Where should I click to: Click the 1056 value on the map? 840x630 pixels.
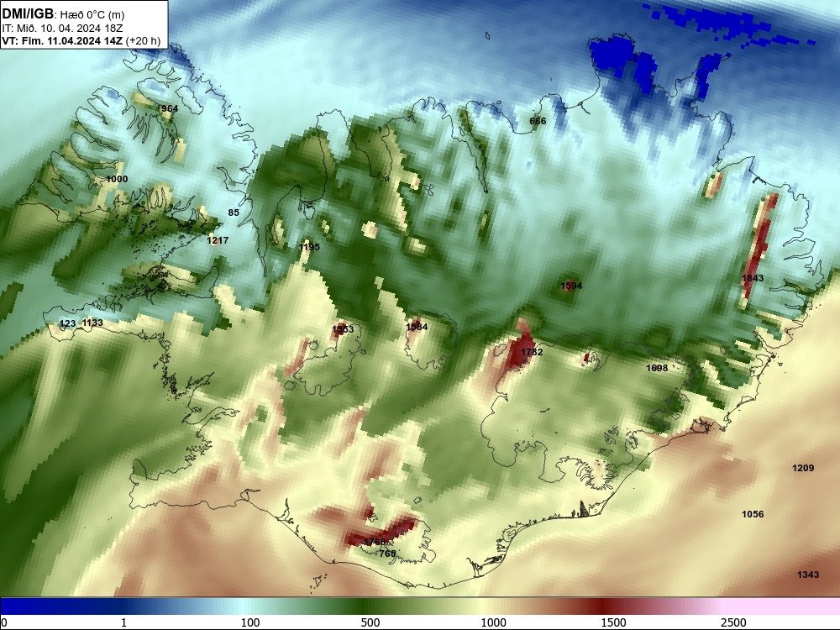click(753, 514)
